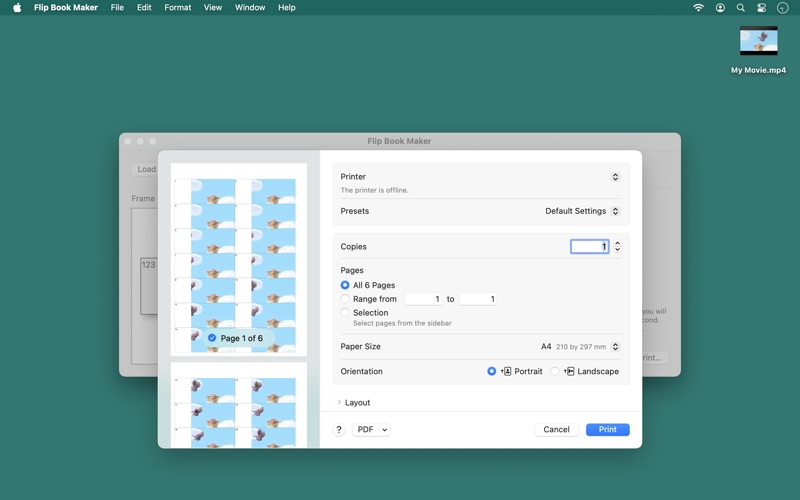The height and width of the screenshot is (500, 800).
Task: Click the Range from start page field
Action: pos(423,299)
